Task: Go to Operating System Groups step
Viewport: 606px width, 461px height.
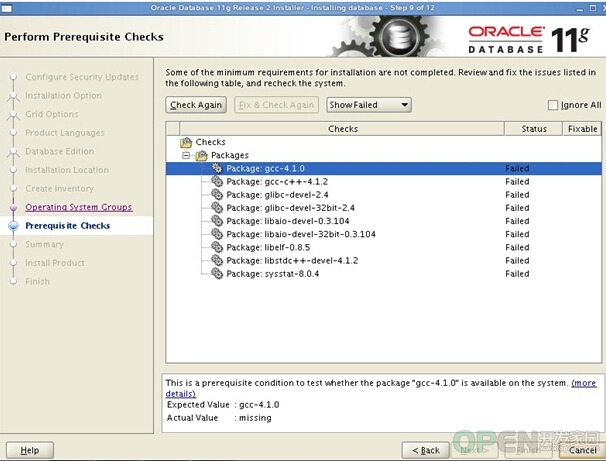Action: (79, 207)
